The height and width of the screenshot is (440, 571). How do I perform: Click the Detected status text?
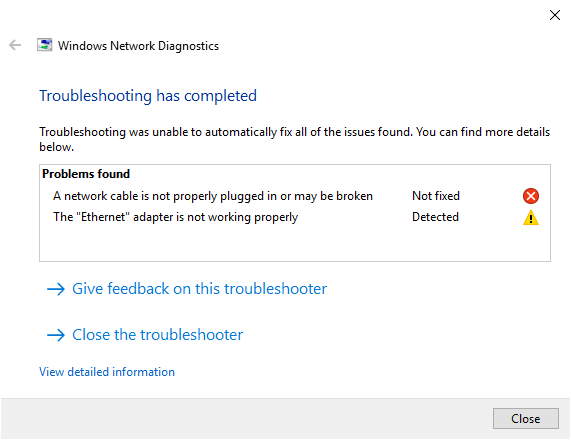(x=435, y=217)
